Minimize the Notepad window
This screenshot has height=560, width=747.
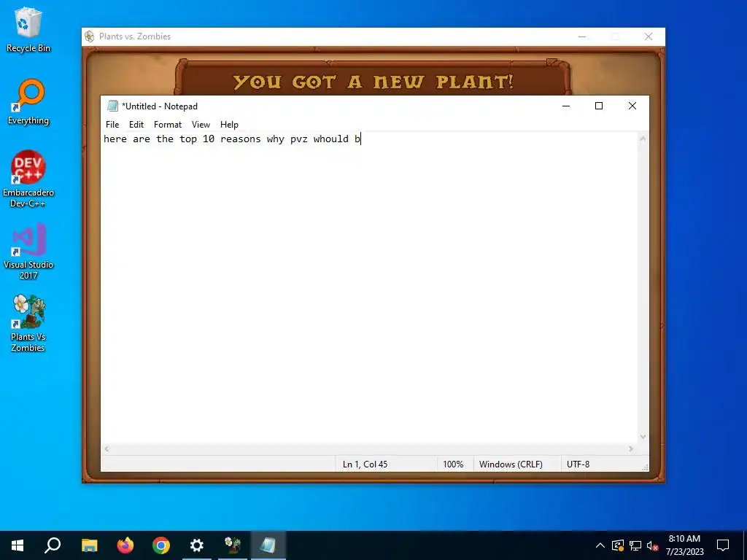pos(566,106)
